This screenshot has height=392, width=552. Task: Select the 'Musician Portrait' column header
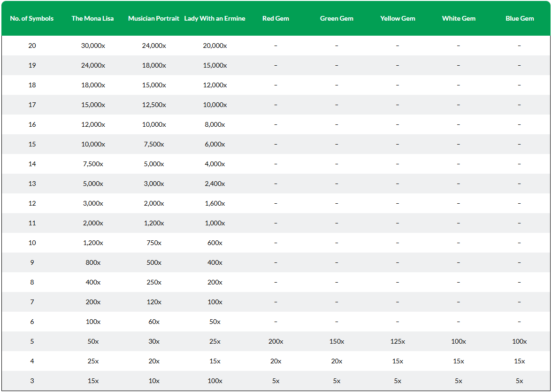click(x=154, y=19)
